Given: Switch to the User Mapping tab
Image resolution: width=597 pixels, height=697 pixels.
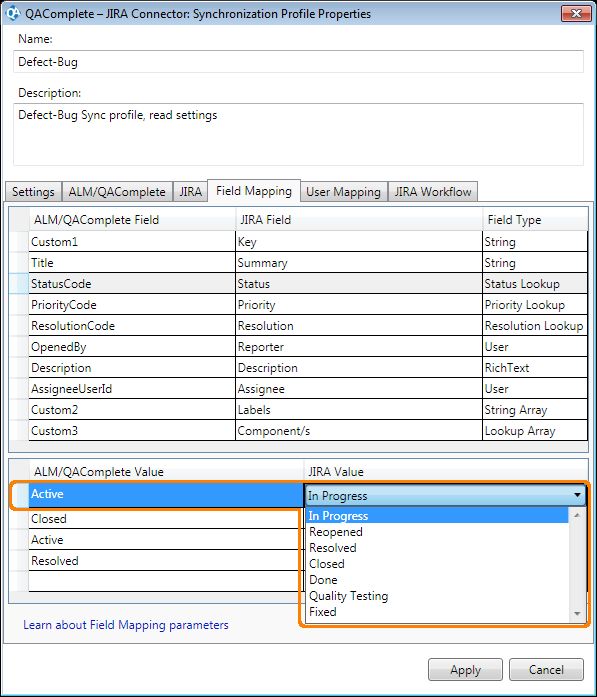Looking at the screenshot, I should [x=344, y=192].
